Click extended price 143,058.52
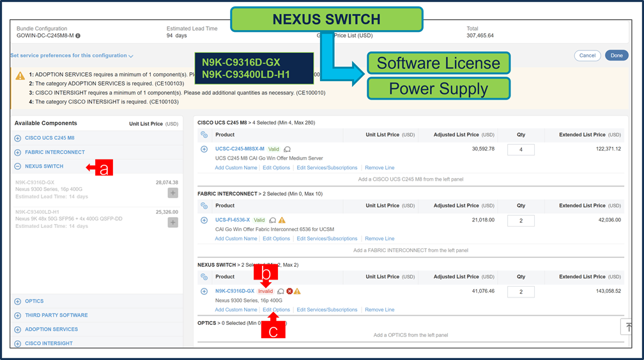 tap(608, 291)
